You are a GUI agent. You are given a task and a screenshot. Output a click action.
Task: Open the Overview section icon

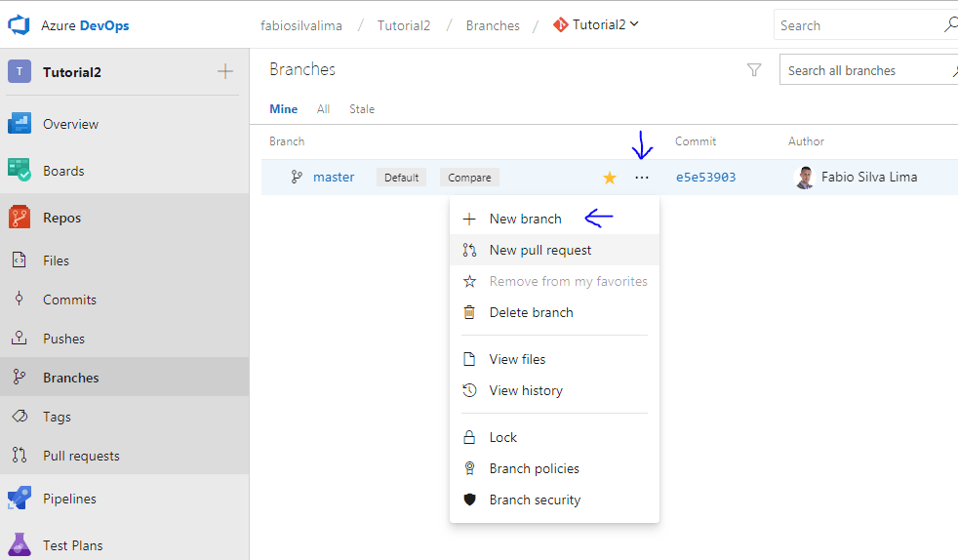click(20, 123)
